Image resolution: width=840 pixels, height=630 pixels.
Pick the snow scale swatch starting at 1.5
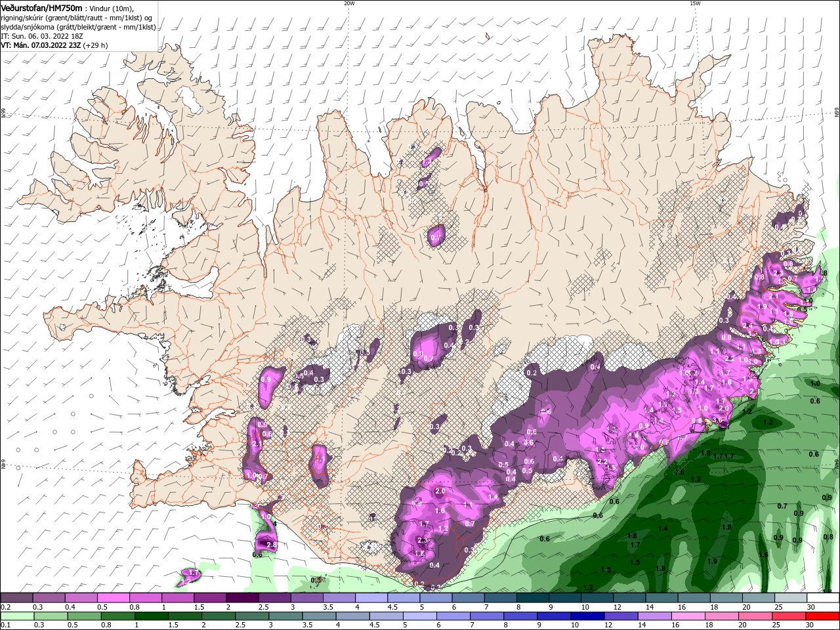click(210, 598)
